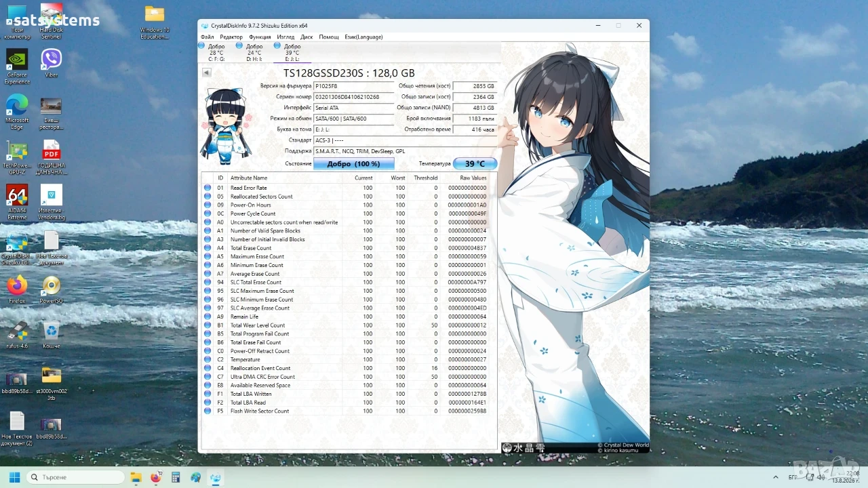
Task: Open TechPowerUp GPU-Z desktop icon
Action: click(17, 158)
